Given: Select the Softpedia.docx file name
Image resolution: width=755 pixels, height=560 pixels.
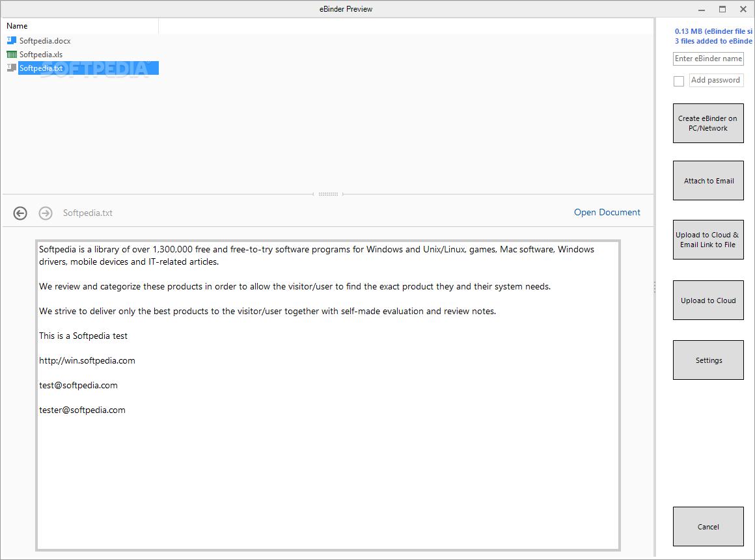Looking at the screenshot, I should tap(45, 41).
